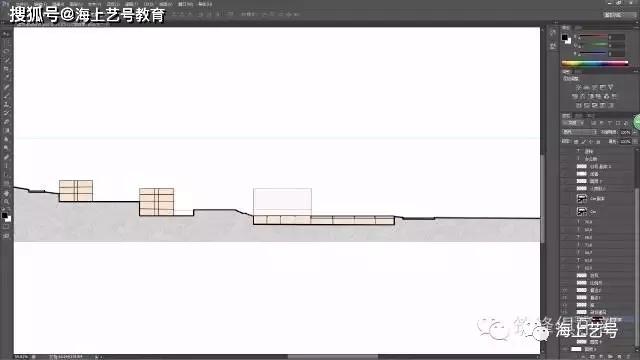640x360 pixels.
Task: Open the layer blend mode dropdown
Action: point(580,132)
